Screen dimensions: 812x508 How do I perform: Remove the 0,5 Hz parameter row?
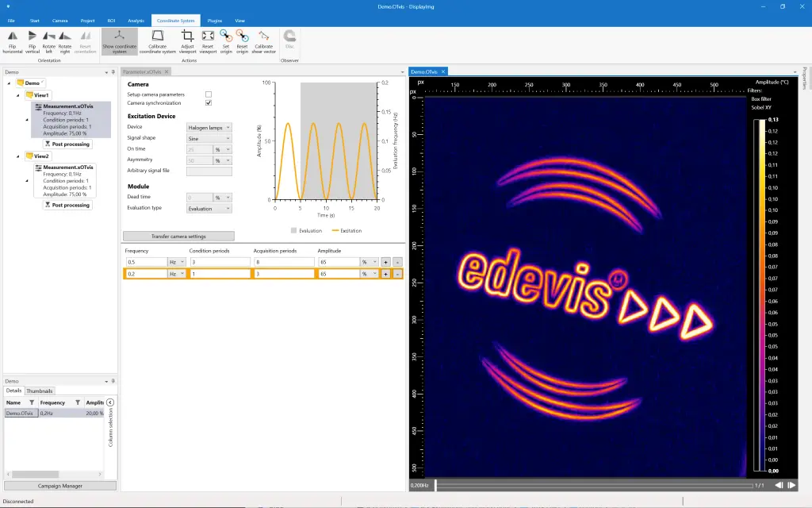click(397, 262)
